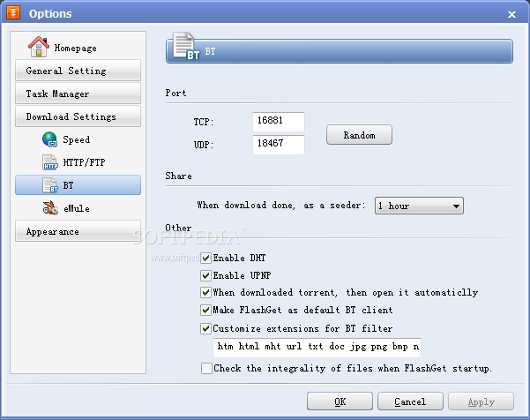
Task: Toggle Enable UPNP checkbox
Action: click(205, 275)
